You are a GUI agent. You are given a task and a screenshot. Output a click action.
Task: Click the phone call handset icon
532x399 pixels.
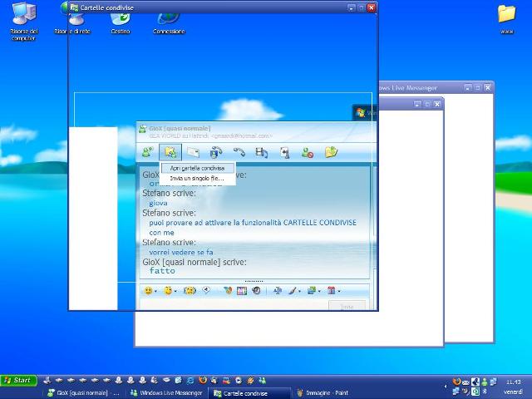click(x=239, y=152)
